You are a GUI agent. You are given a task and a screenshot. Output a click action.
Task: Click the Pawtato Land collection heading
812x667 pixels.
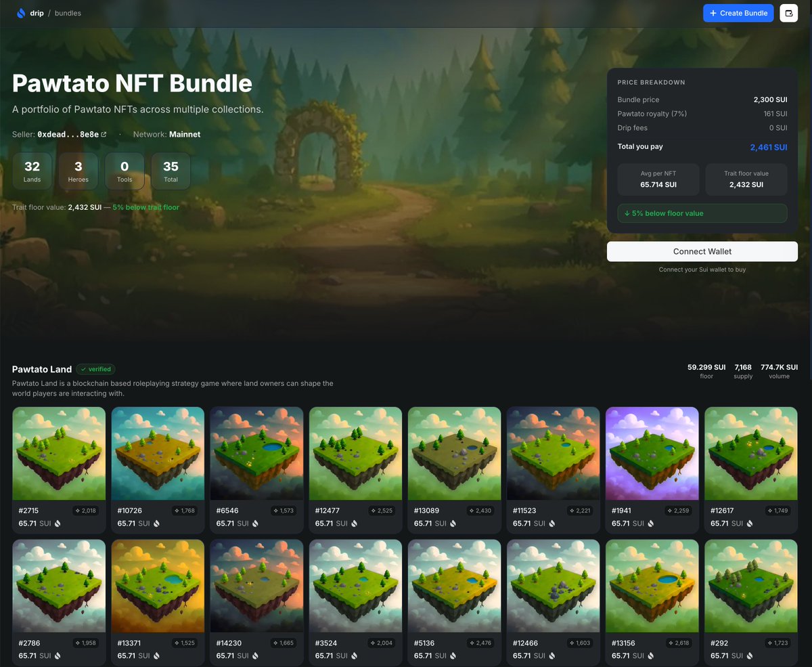pos(42,369)
